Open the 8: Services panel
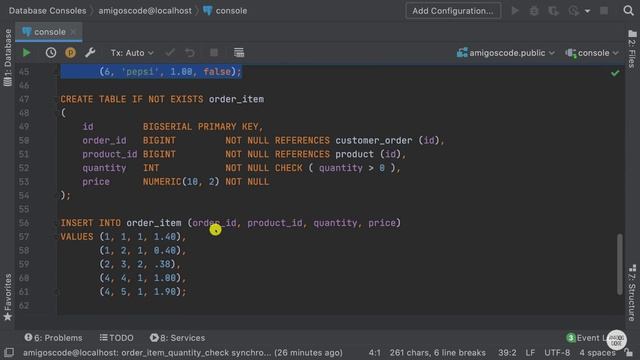This screenshot has height=360, width=640. coord(177,338)
